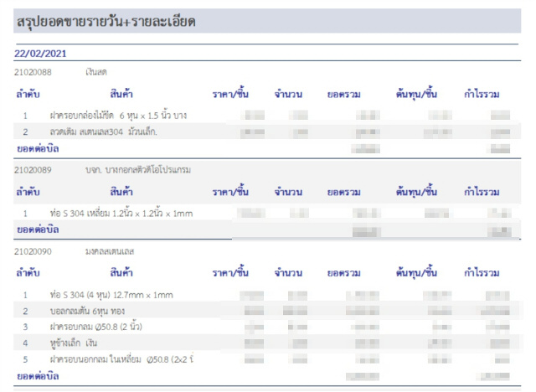
Task: Select item 'ท่อ S 304 เหลี่ยม 1.2นิ้ว x 1.2นิ้ว x 1mm'
Action: tap(121, 214)
